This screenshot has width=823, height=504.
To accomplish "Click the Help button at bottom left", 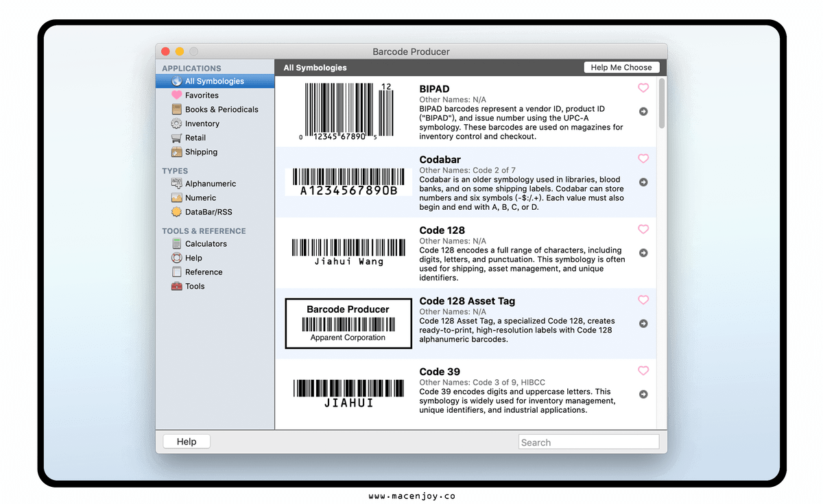I will tap(187, 442).
